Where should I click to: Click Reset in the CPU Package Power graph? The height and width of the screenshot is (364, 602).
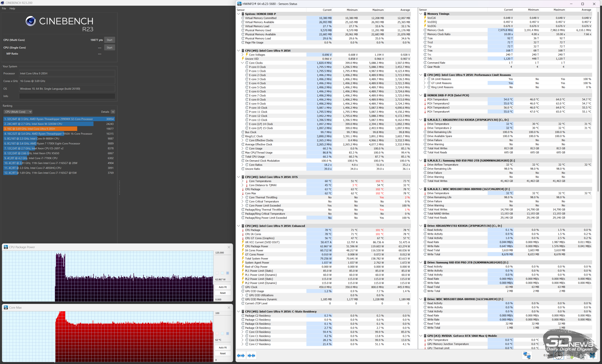tap(223, 293)
